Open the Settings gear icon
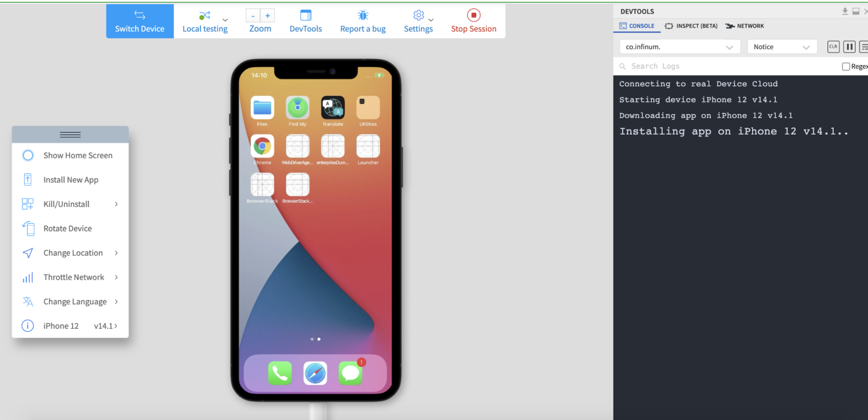The height and width of the screenshot is (420, 868). pyautogui.click(x=418, y=15)
